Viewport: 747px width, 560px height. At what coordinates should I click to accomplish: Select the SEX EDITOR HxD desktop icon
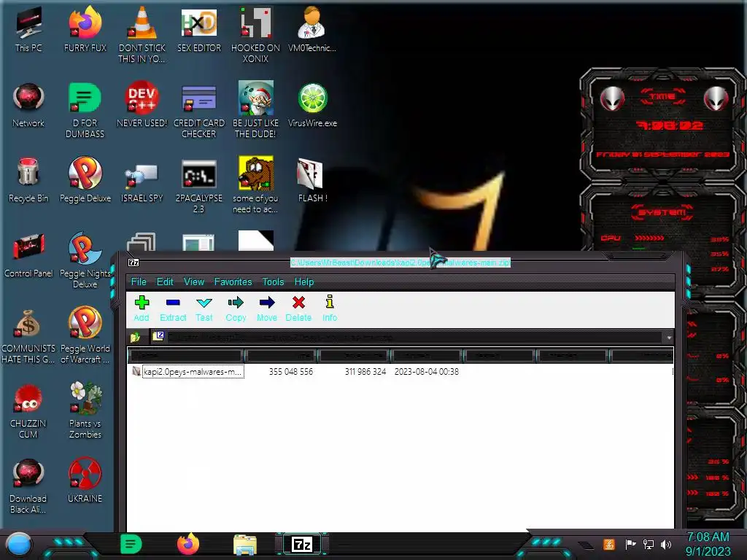(199, 29)
